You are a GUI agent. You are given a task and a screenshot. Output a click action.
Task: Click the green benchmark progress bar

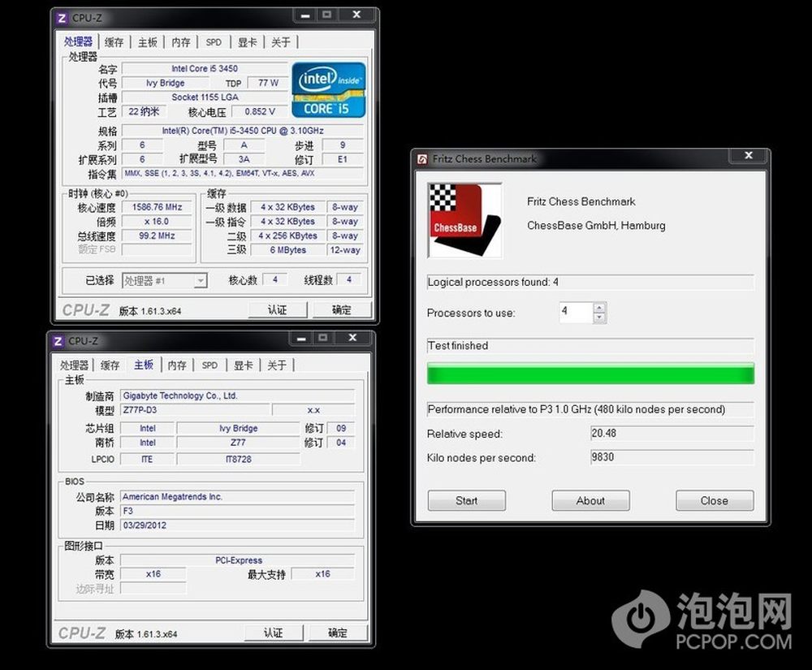click(590, 374)
